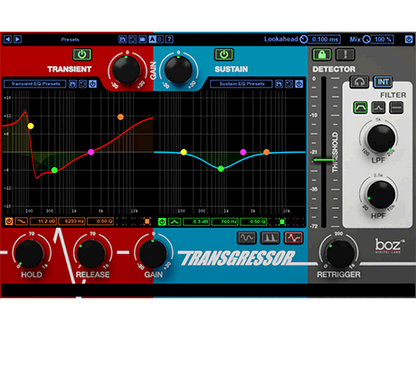Edit the Sustain band 760 Hz frequency field
This screenshot has width=416, height=376.
pyautogui.click(x=225, y=221)
